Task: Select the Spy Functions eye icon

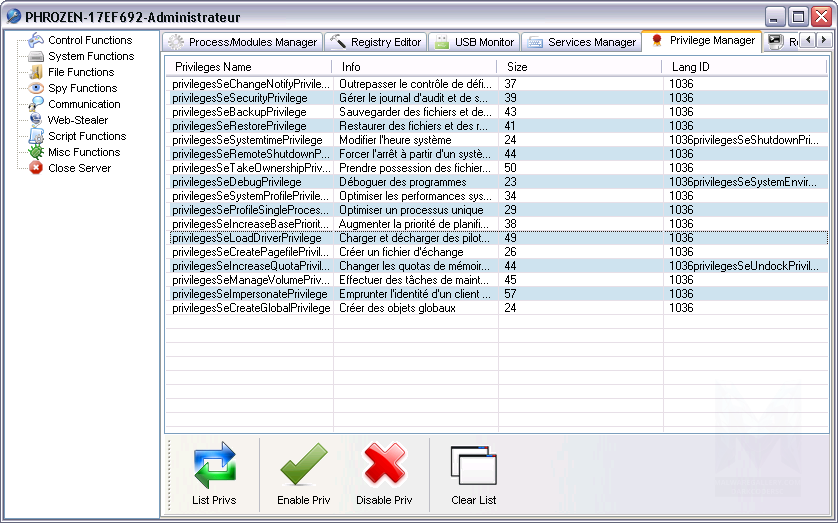Action: coord(36,88)
